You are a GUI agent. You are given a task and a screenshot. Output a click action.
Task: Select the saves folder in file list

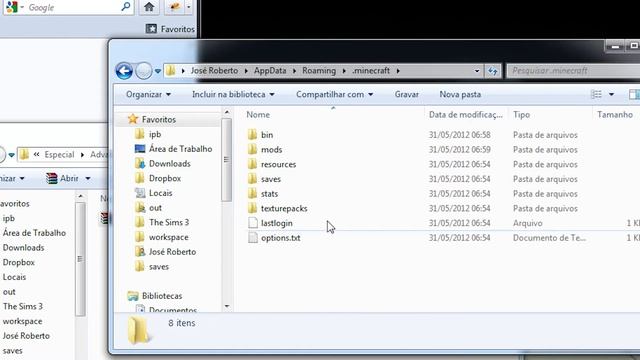click(271, 179)
